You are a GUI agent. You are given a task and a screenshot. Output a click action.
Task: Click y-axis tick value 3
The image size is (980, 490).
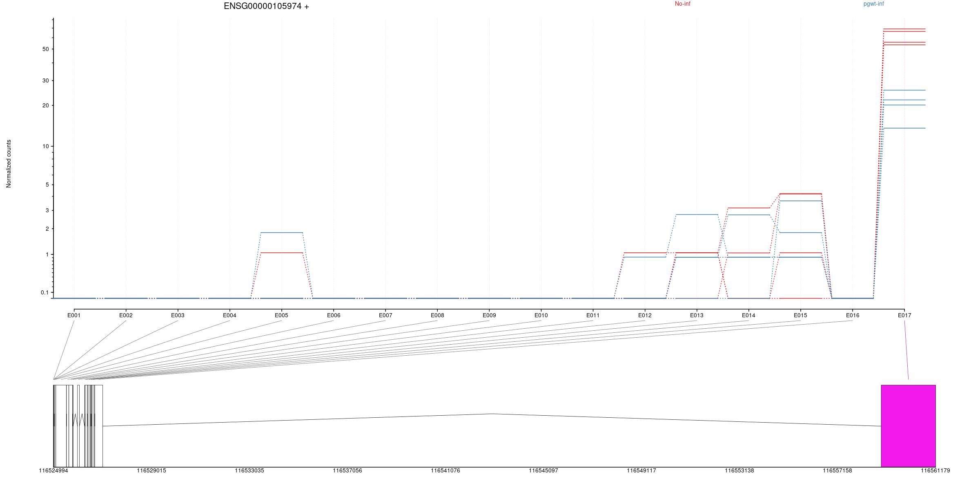pos(47,210)
